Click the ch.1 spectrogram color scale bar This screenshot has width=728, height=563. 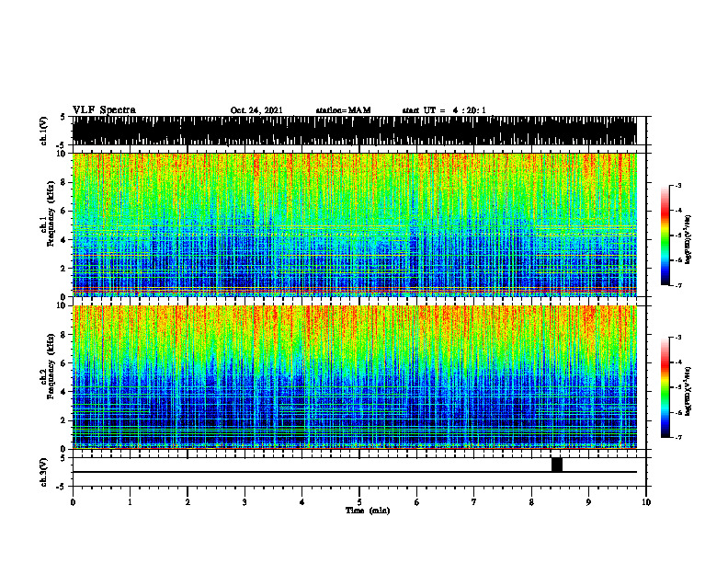(665, 236)
